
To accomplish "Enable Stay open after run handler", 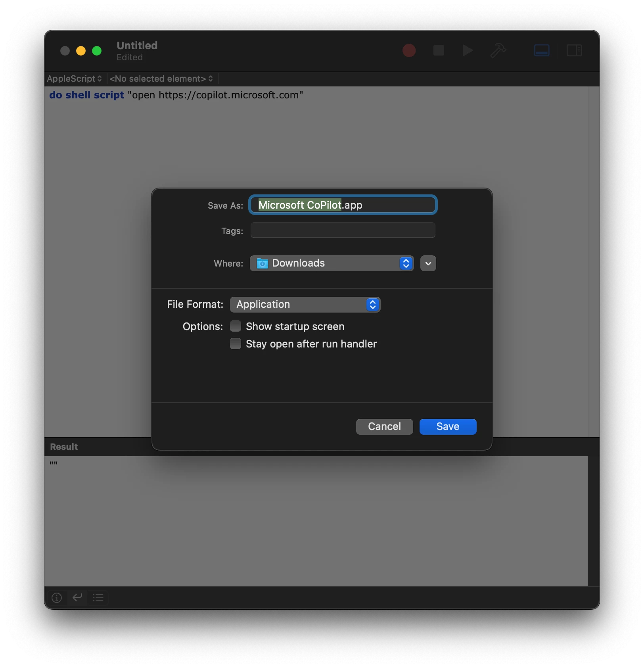I will [236, 344].
